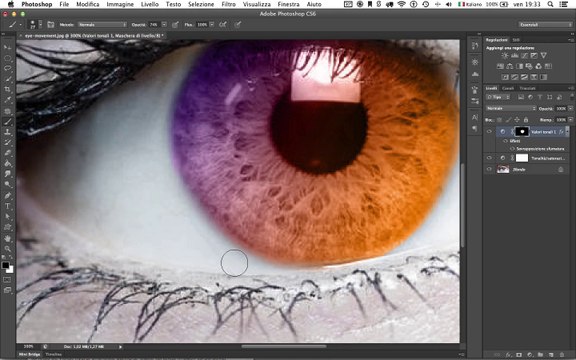Select the Custom Shape tool
This screenshot has height=360, width=576.
[x=7, y=228]
